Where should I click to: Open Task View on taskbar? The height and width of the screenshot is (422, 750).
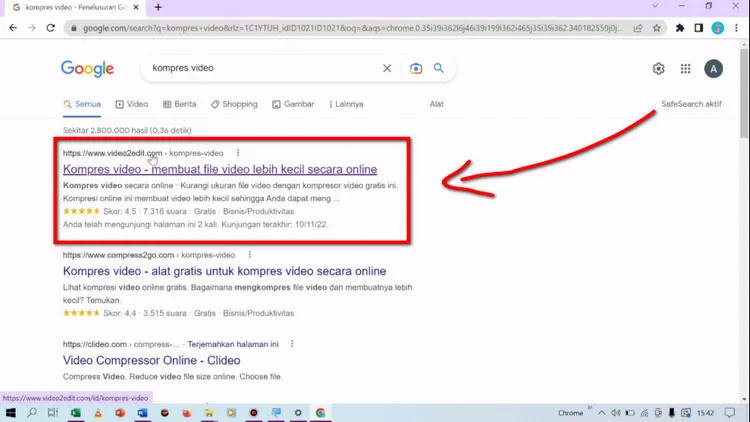53,413
